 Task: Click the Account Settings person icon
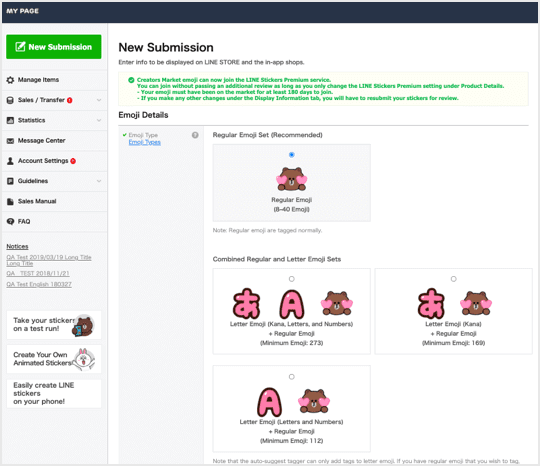[x=10, y=161]
